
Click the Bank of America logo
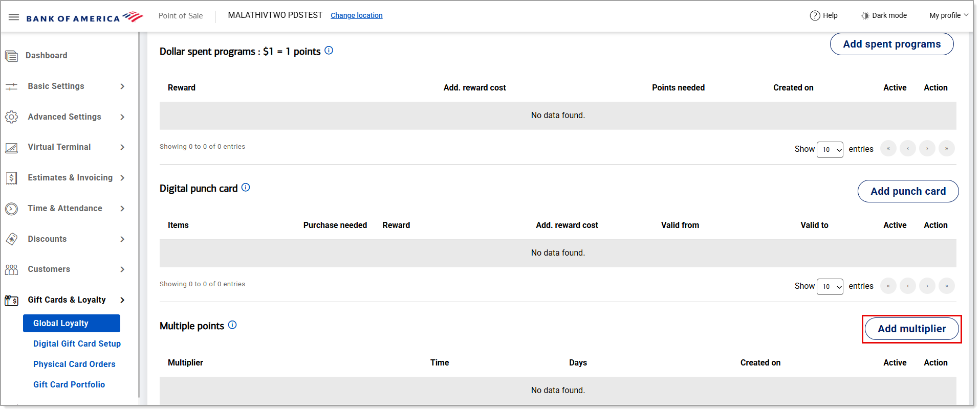click(85, 17)
